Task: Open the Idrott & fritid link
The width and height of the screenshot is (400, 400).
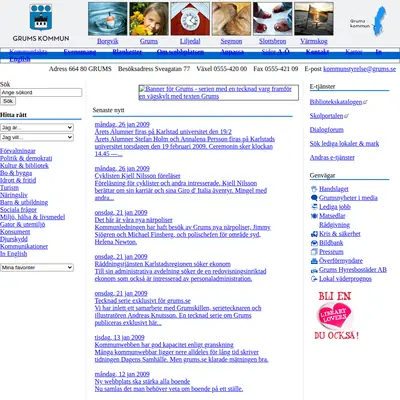Action: pos(18,180)
